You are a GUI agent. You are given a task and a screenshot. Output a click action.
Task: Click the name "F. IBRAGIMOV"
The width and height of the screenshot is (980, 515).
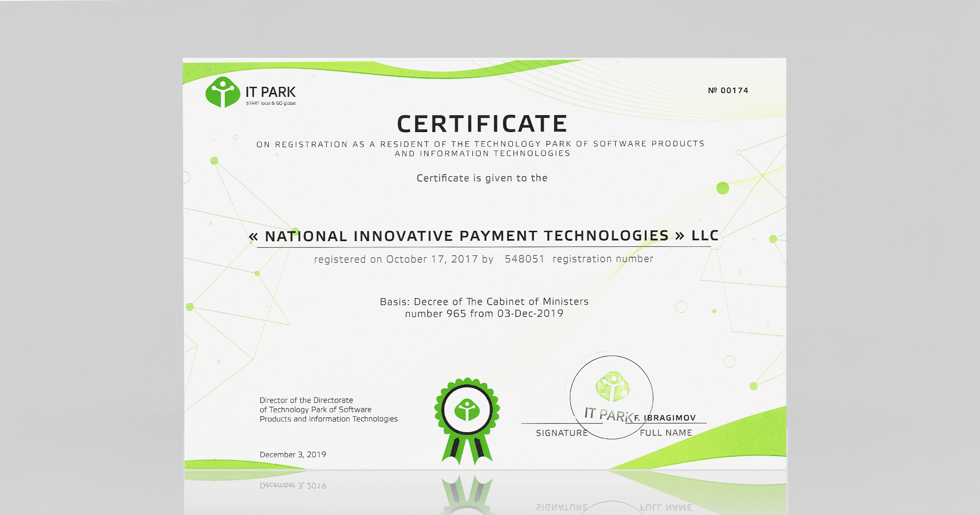[665, 418]
